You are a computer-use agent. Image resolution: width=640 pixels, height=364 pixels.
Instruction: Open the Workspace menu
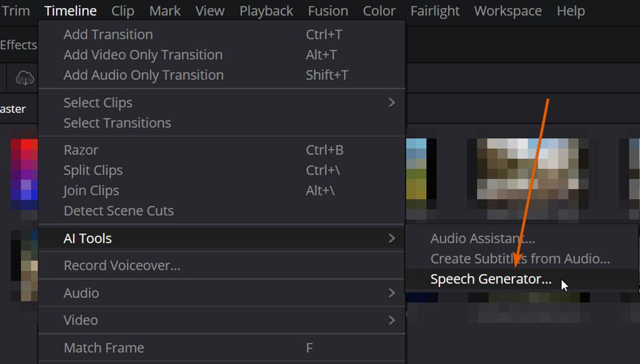507,11
